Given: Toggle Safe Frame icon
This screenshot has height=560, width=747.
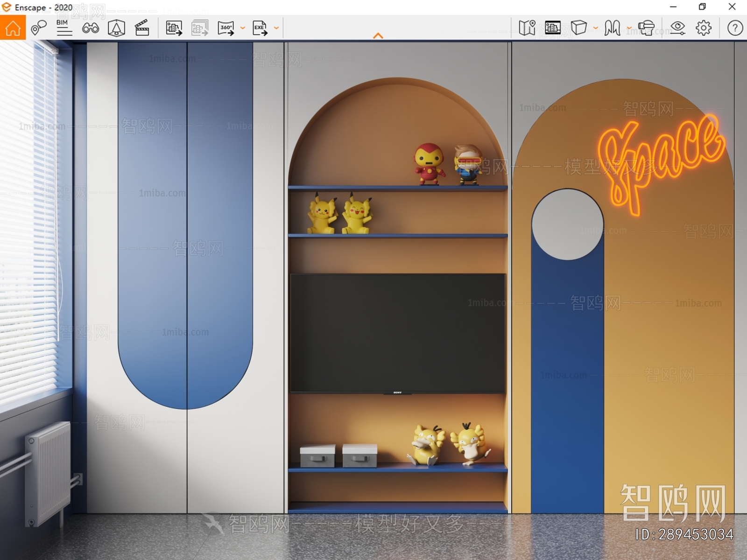Looking at the screenshot, I should pos(116,28).
